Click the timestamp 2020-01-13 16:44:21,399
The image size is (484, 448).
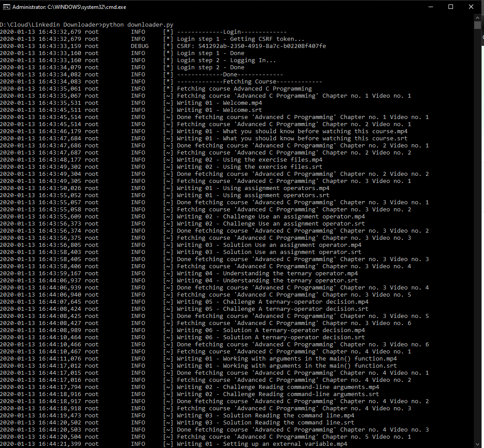[40, 444]
